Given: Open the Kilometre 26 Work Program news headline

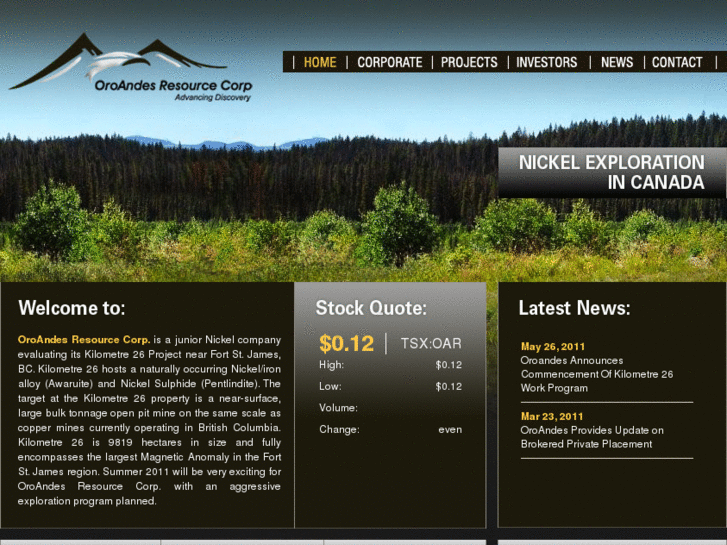Looking at the screenshot, I should click(596, 374).
